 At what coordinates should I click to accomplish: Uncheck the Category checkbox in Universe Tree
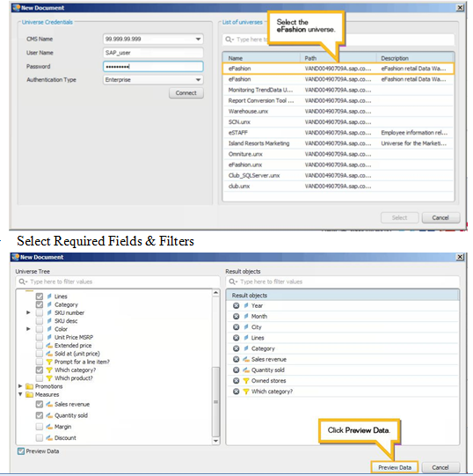point(40,304)
